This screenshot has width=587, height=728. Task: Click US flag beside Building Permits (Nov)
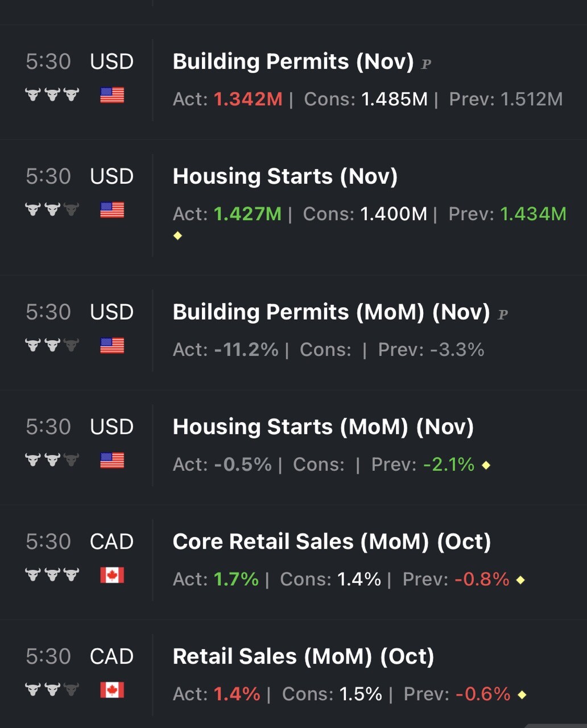pyautogui.click(x=112, y=94)
